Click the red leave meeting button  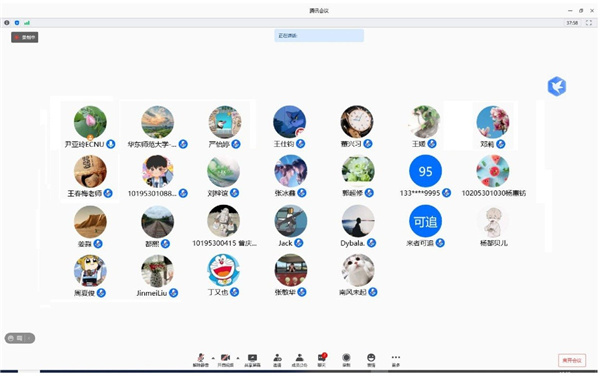[x=572, y=360]
